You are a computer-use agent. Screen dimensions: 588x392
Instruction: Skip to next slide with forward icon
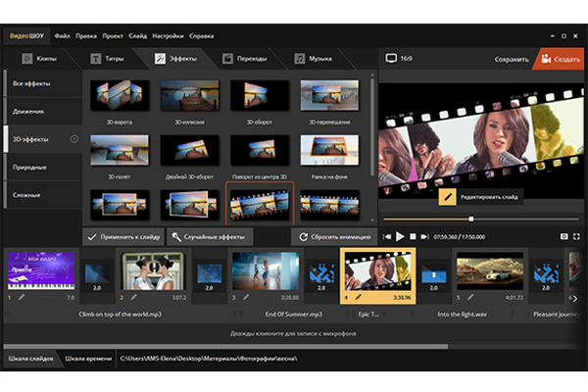[x=424, y=236]
